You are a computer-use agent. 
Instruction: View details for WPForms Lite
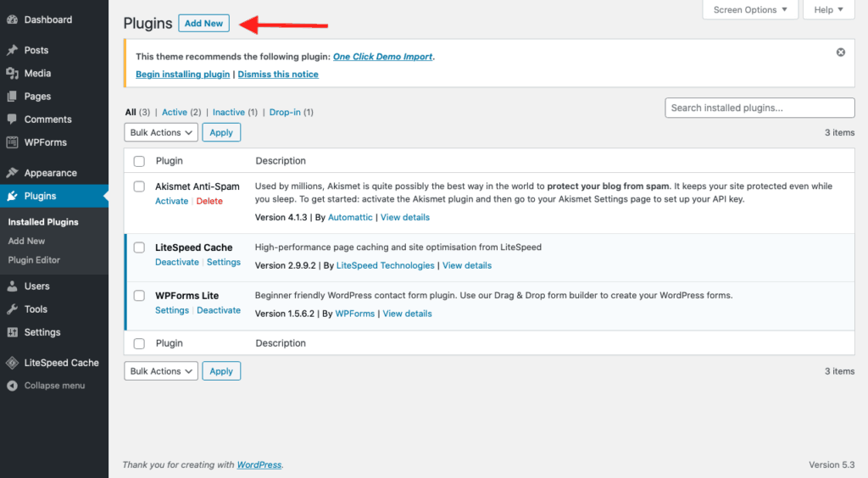[x=407, y=314]
